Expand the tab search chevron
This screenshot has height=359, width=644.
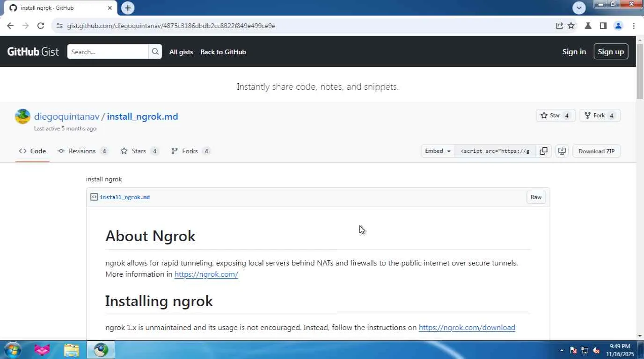point(579,8)
